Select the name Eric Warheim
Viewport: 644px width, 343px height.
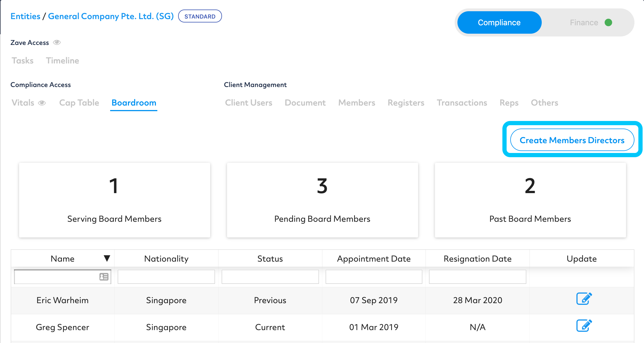62,300
